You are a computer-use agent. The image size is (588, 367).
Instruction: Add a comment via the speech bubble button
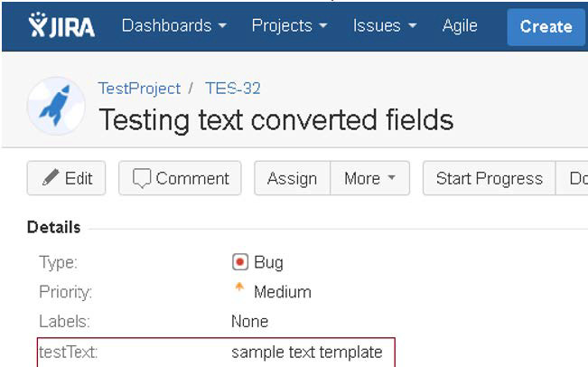click(x=180, y=178)
